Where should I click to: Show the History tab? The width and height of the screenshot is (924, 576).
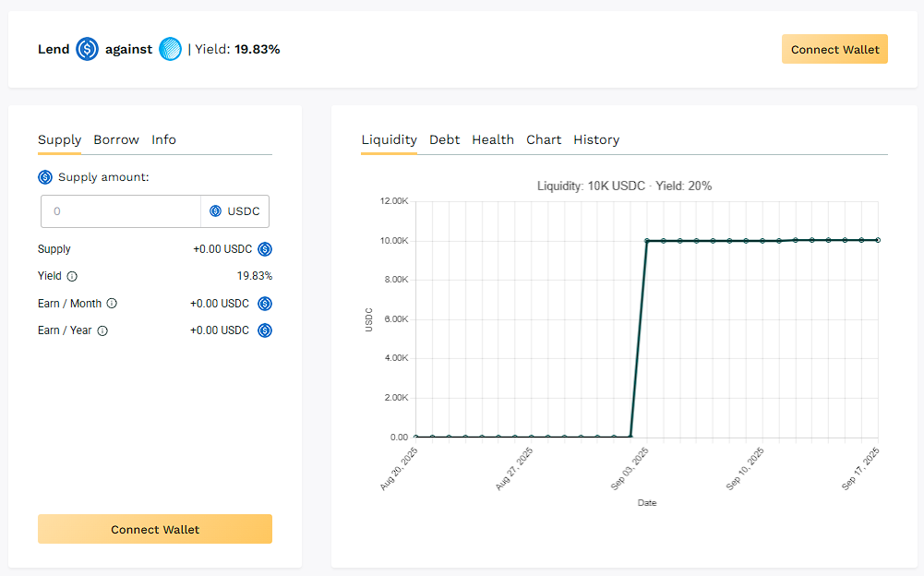pos(596,140)
